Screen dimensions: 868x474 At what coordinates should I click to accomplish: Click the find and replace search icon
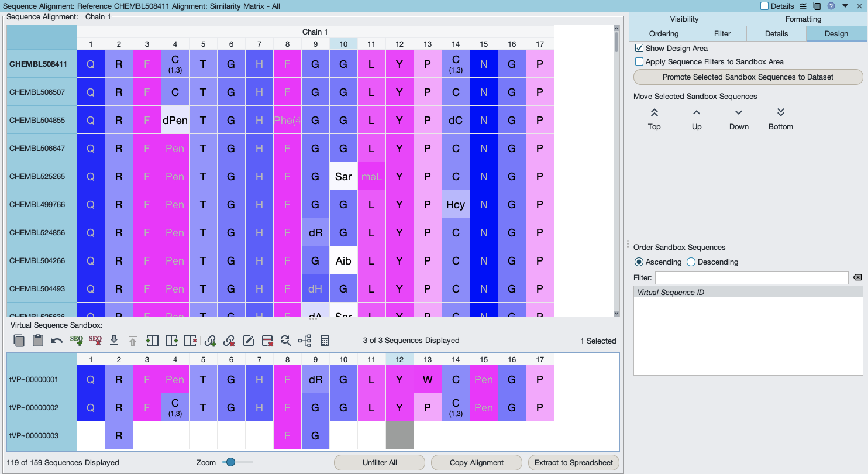click(x=285, y=341)
